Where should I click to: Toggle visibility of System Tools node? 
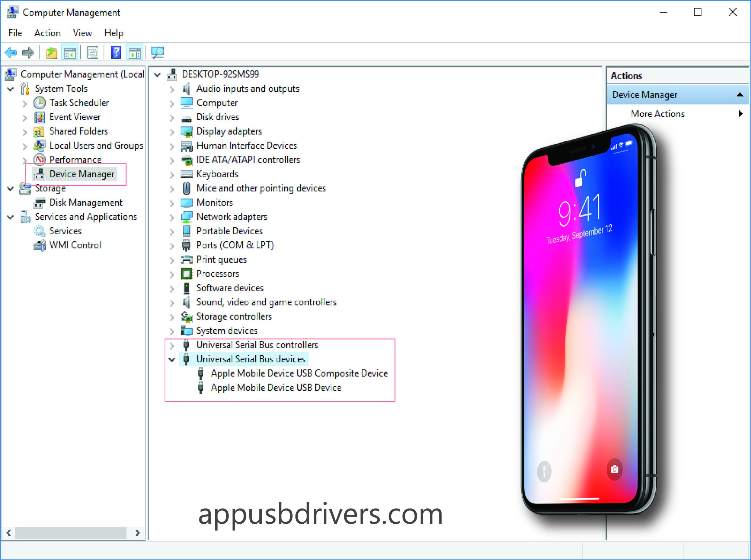(x=13, y=88)
